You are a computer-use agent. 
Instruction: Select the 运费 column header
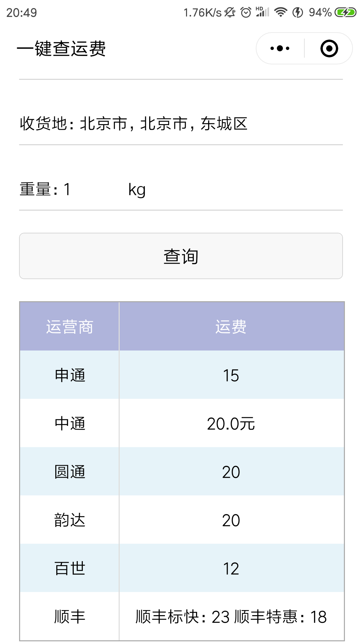coord(232,326)
